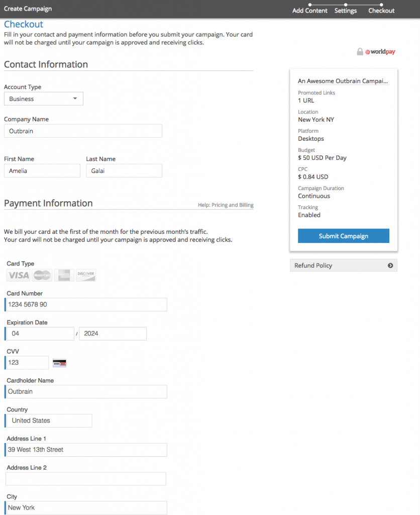Click the expiration month field
Image resolution: width=420 pixels, height=515 pixels.
tap(40, 333)
